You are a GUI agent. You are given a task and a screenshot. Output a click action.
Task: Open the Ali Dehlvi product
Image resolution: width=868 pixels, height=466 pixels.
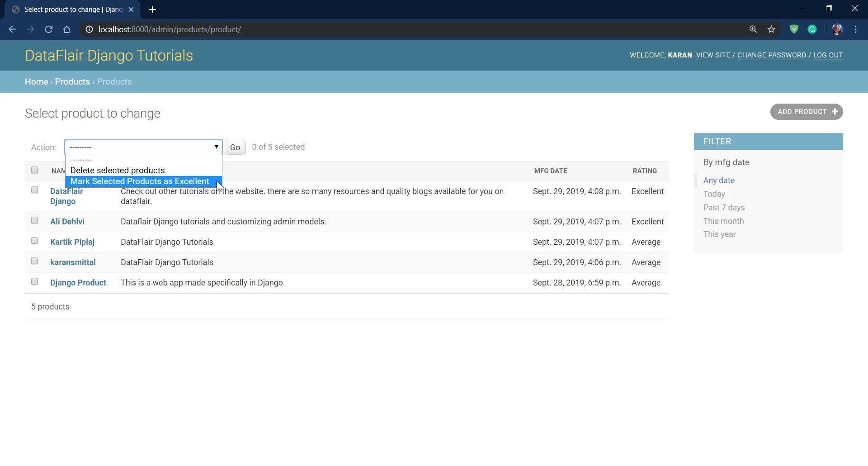point(67,222)
